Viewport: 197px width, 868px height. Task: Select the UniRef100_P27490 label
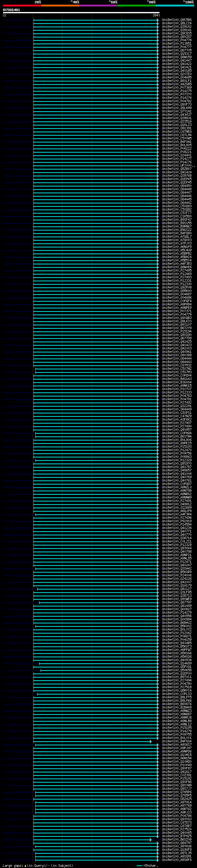(x=177, y=426)
